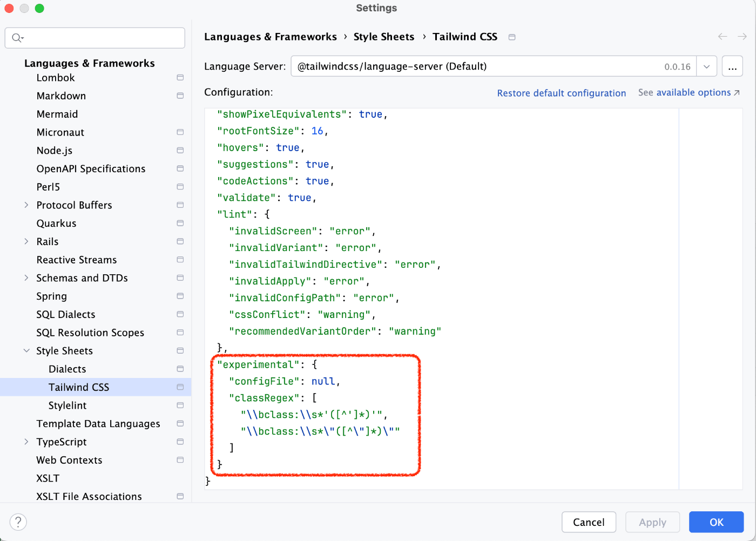Go back using the left arrow icon
Screen dimensions: 756x541
click(x=723, y=37)
